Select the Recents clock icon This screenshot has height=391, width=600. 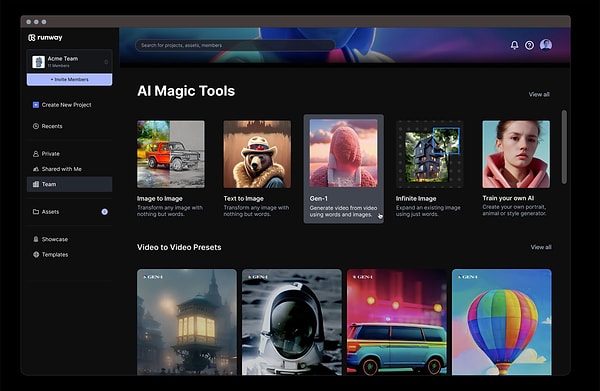36,126
